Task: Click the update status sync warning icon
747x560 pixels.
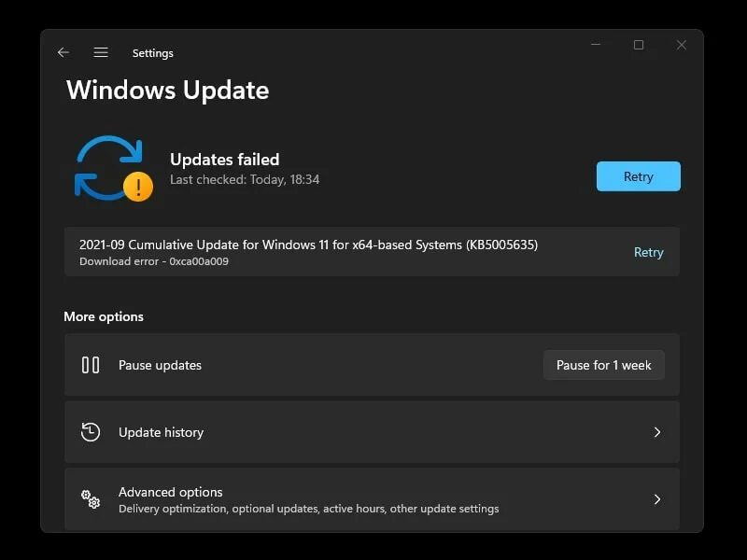Action: pyautogui.click(x=113, y=169)
